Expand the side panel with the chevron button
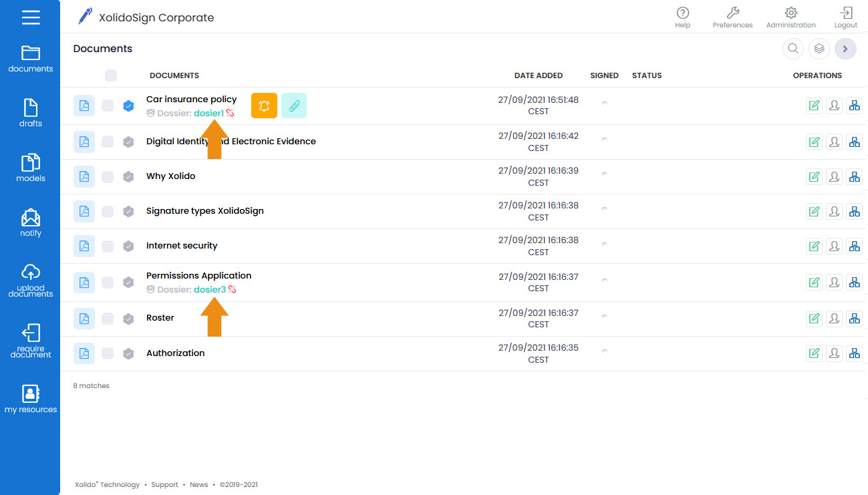868x495 pixels. (x=845, y=49)
